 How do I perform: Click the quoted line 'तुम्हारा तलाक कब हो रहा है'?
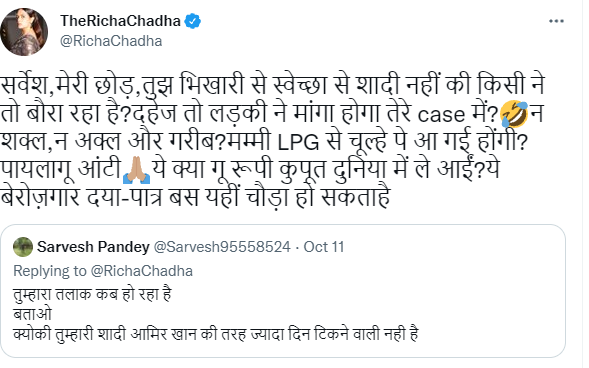point(92,294)
